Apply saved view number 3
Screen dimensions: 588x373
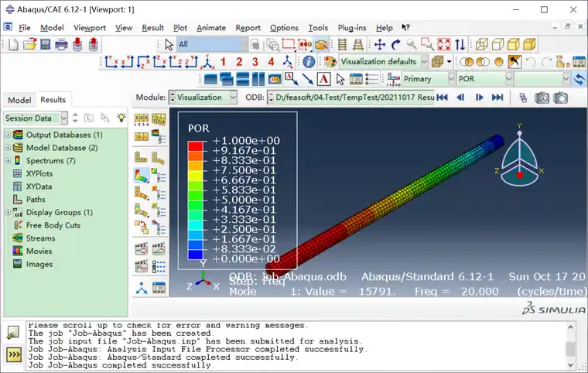click(x=255, y=62)
